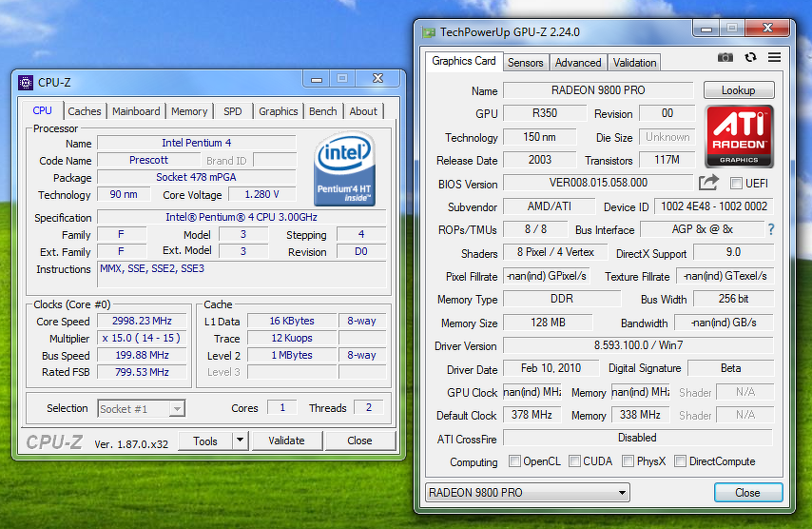Click the BIOS export share icon
This screenshot has width=812, height=529.
click(709, 183)
